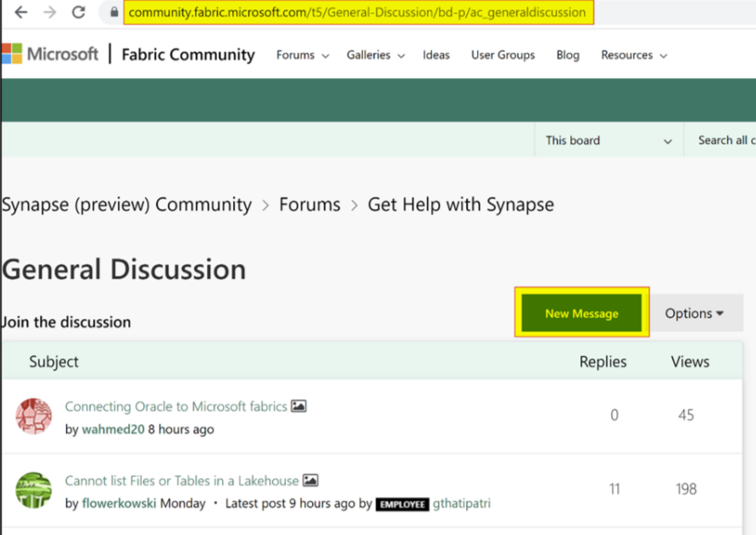This screenshot has height=535, width=756.
Task: Open the Options dropdown menu
Action: (695, 313)
